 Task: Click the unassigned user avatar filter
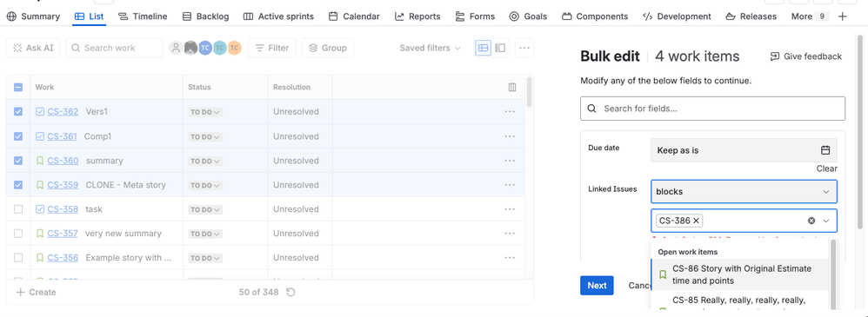click(x=176, y=48)
